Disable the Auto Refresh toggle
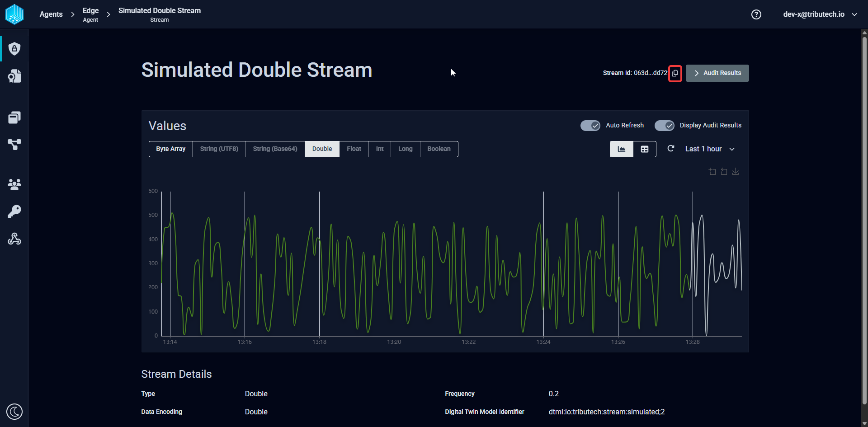 tap(590, 126)
